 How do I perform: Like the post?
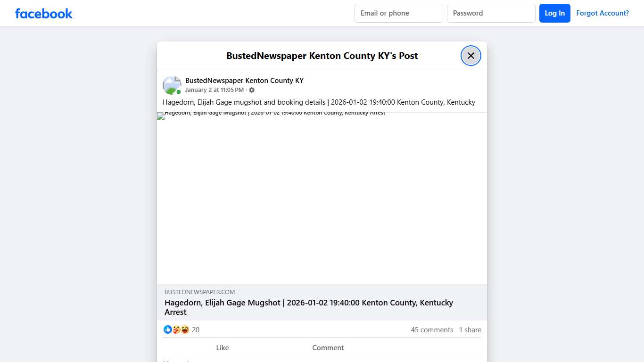point(222,347)
